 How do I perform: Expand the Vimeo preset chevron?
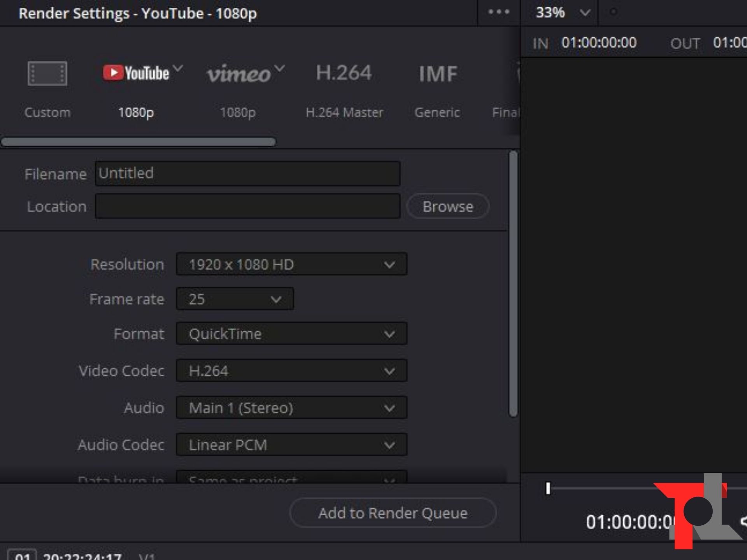[279, 68]
